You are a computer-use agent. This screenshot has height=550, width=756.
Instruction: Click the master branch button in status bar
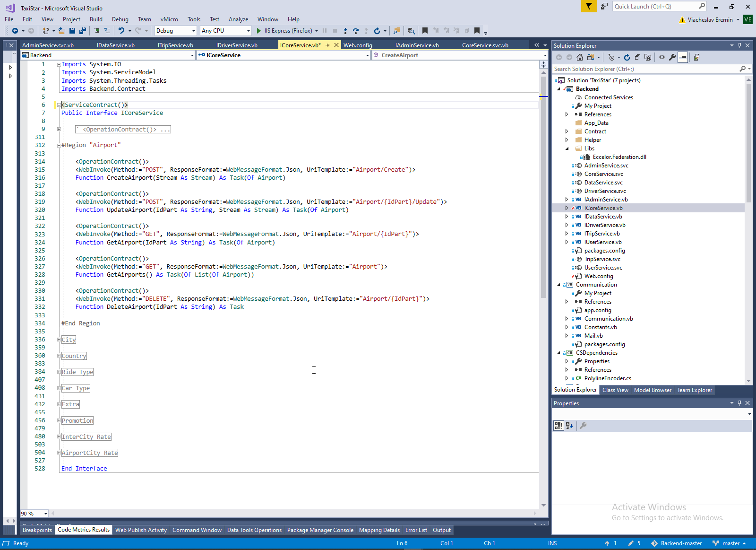coord(729,543)
